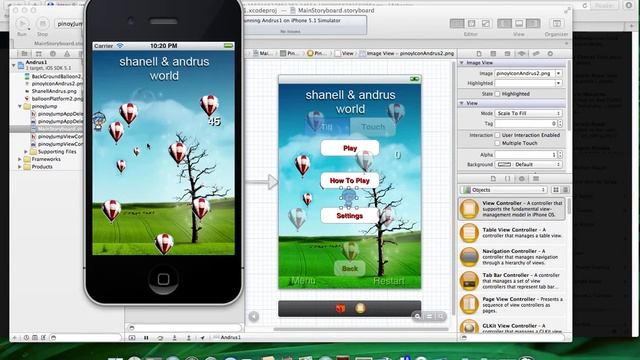640x360 pixels.
Task: Click the Step Over debug icon
Action: tap(160, 338)
